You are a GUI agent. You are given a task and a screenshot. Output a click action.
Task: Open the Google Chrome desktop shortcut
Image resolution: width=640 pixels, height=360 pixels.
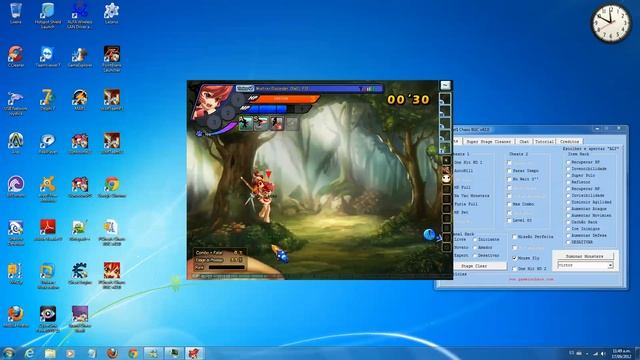(x=111, y=187)
